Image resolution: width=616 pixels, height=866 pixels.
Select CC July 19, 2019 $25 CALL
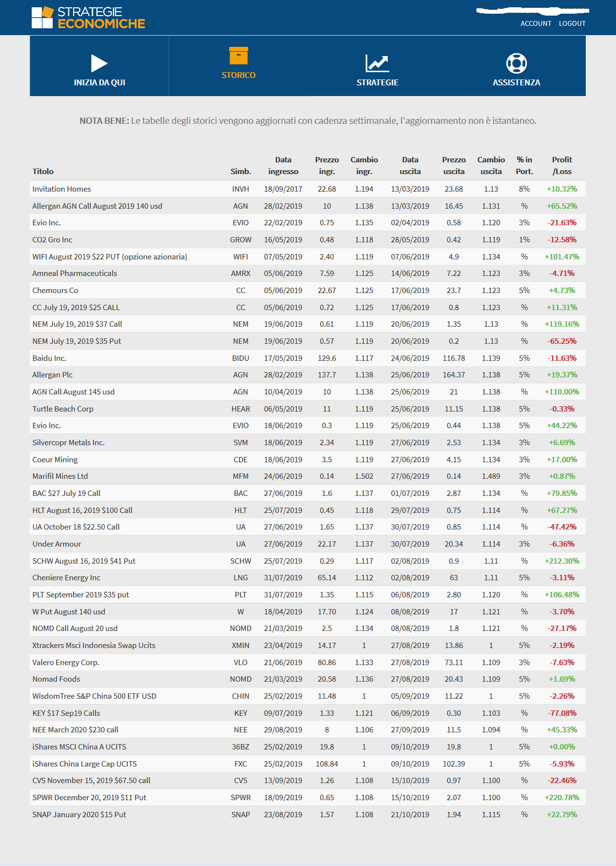(x=76, y=307)
